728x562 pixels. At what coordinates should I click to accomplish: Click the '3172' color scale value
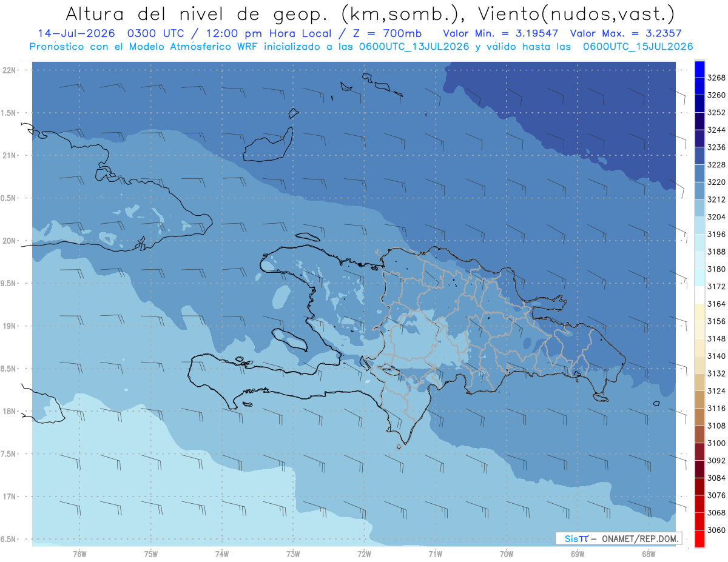point(716,287)
